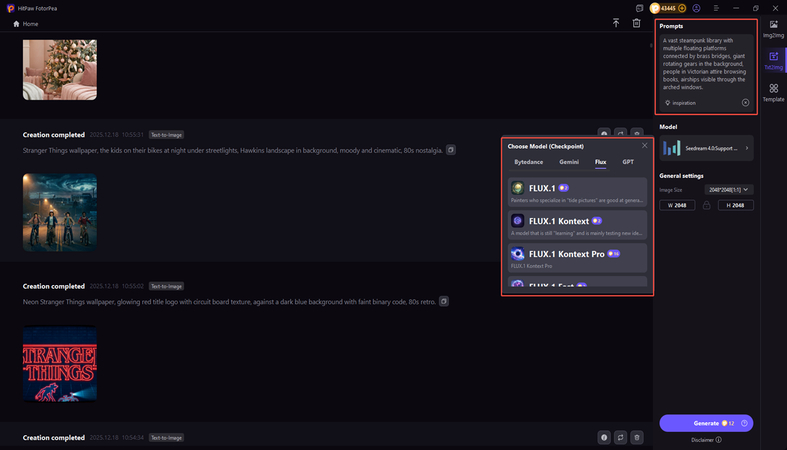Click the Generate button

click(706, 423)
